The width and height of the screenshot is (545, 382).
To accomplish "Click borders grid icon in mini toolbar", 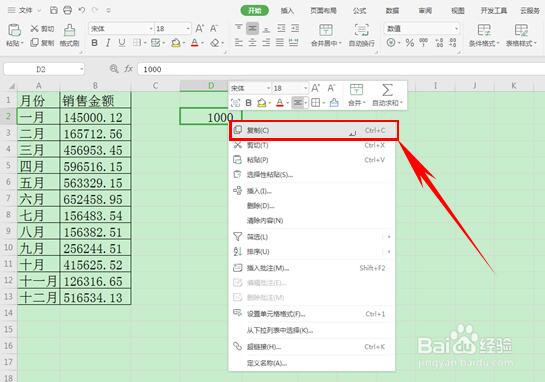I will pos(315,103).
